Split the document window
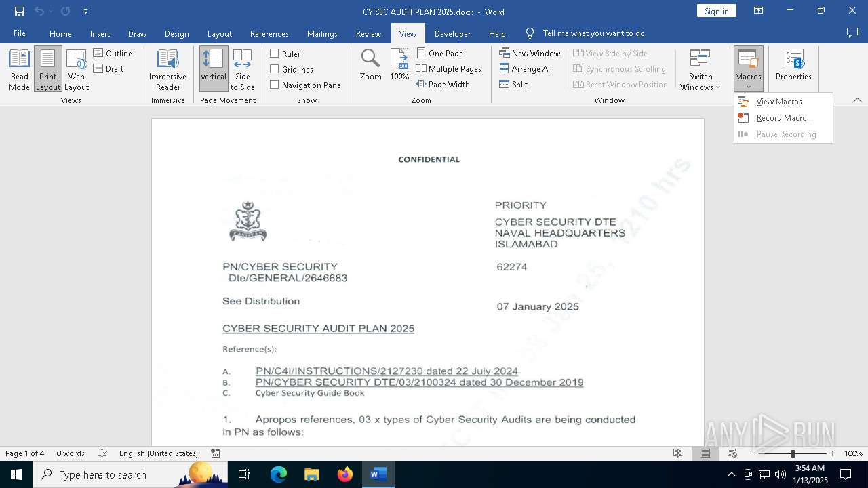 tap(513, 84)
